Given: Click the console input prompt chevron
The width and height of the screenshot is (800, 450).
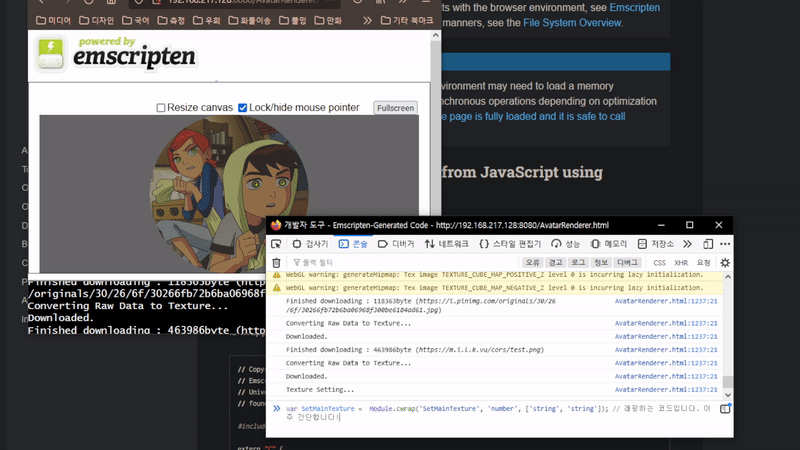Looking at the screenshot, I should click(277, 409).
